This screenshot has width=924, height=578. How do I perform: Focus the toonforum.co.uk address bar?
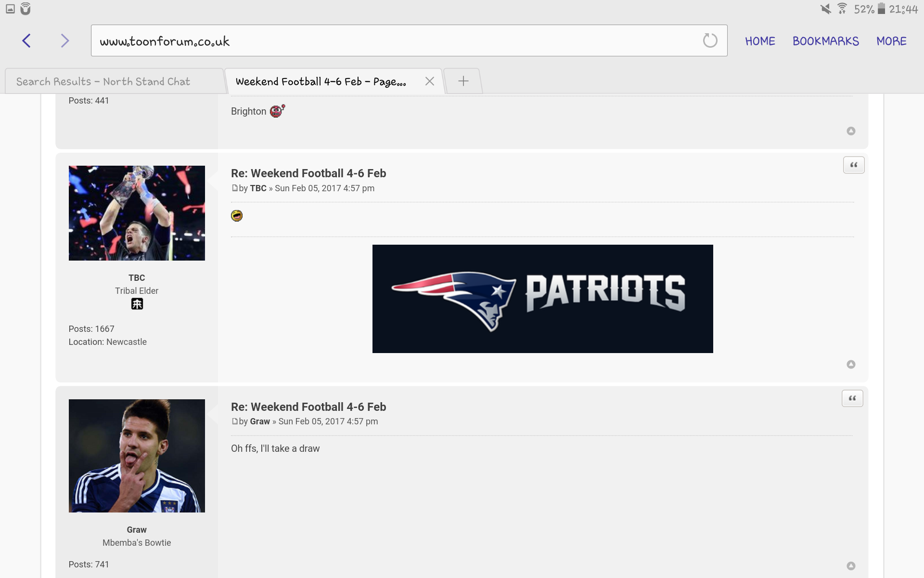[x=409, y=40]
